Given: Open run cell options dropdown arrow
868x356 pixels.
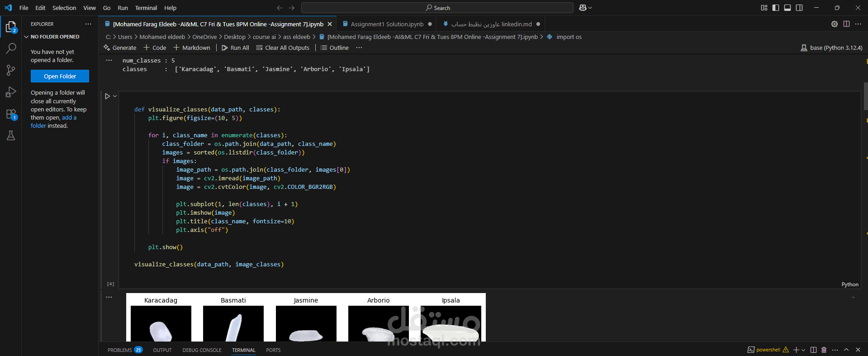Looking at the screenshot, I should tap(115, 96).
